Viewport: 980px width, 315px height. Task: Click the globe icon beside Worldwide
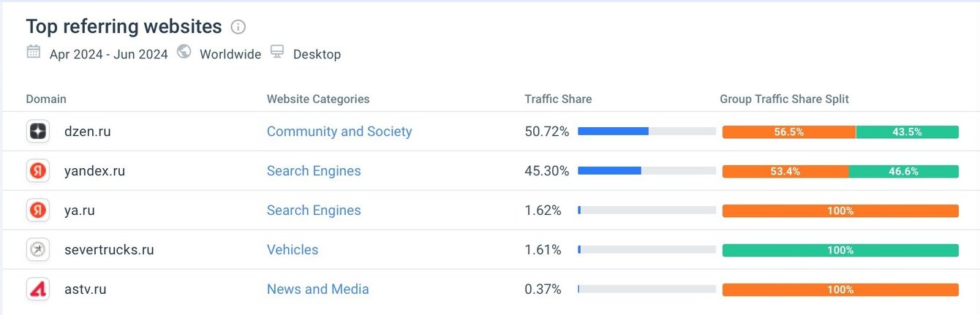coord(184,52)
